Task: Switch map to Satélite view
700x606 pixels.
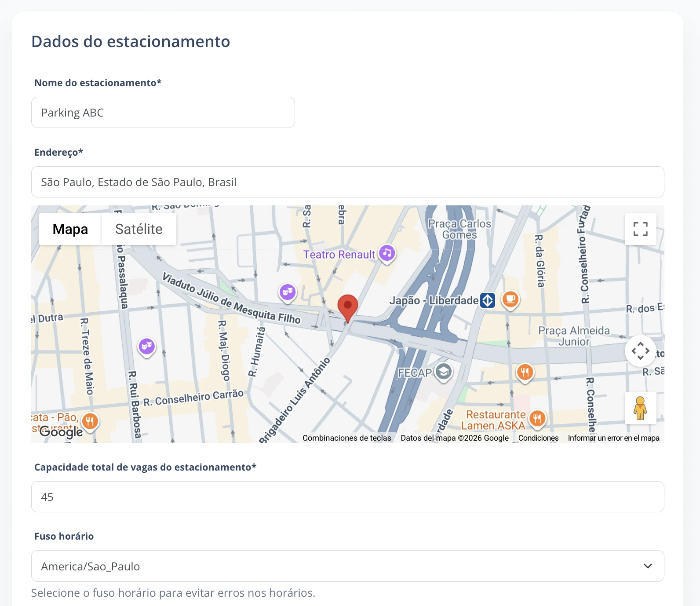Action: pyautogui.click(x=139, y=229)
